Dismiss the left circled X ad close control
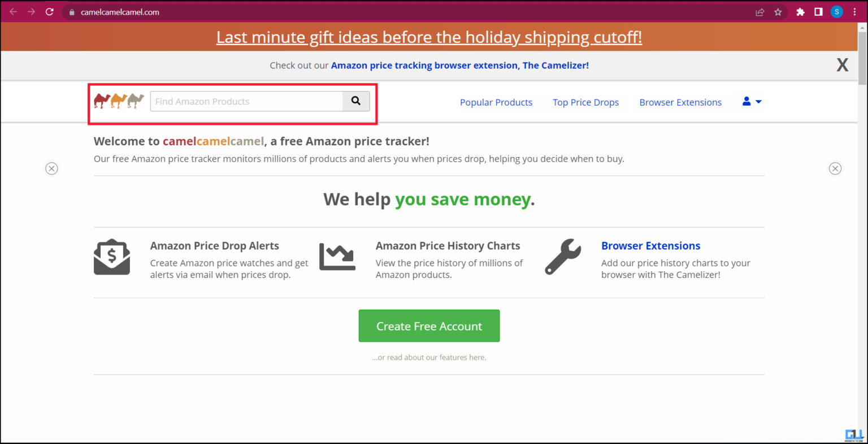Image resolution: width=868 pixels, height=444 pixels. pos(51,168)
